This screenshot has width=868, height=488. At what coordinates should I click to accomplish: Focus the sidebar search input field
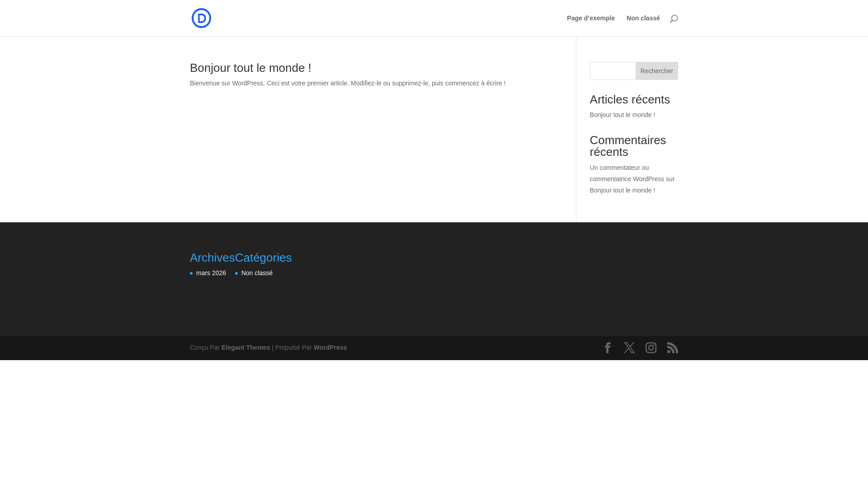point(613,71)
